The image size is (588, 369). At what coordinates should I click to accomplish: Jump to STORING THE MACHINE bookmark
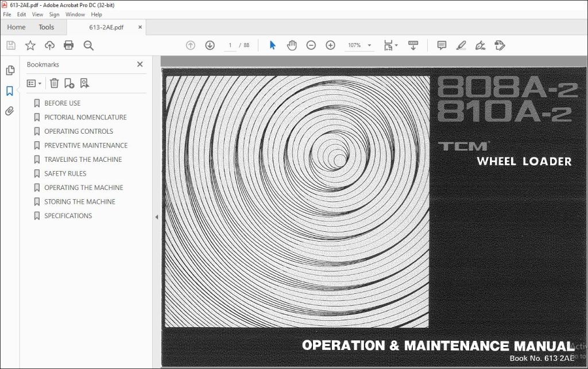coord(80,201)
